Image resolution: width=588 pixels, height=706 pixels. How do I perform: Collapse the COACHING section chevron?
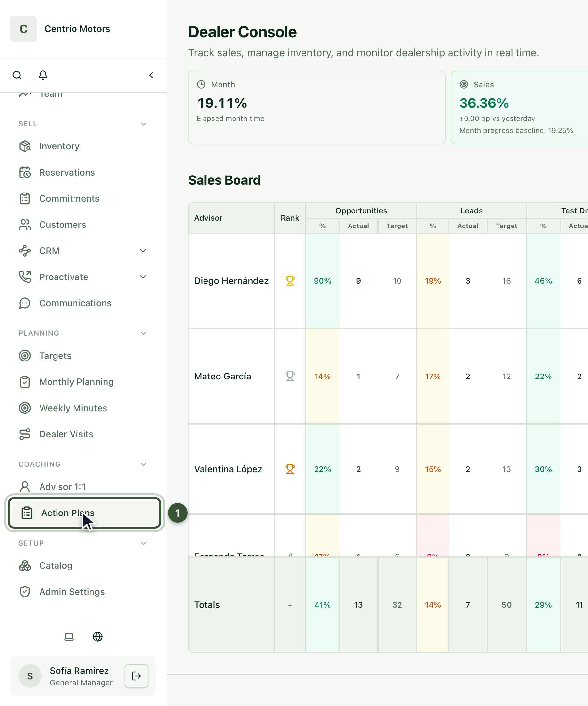144,464
